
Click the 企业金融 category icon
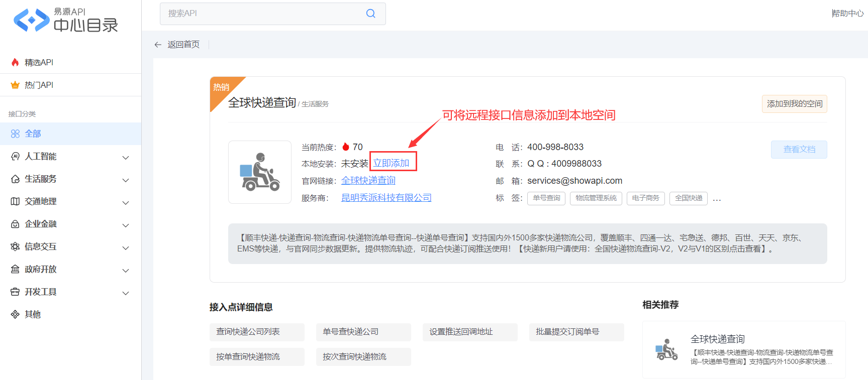click(x=15, y=224)
